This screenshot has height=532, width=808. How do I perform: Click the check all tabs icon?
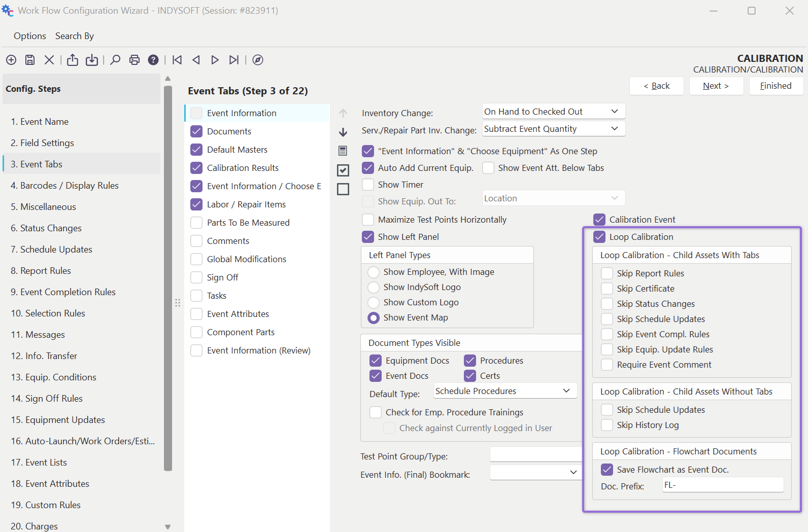coord(343,170)
